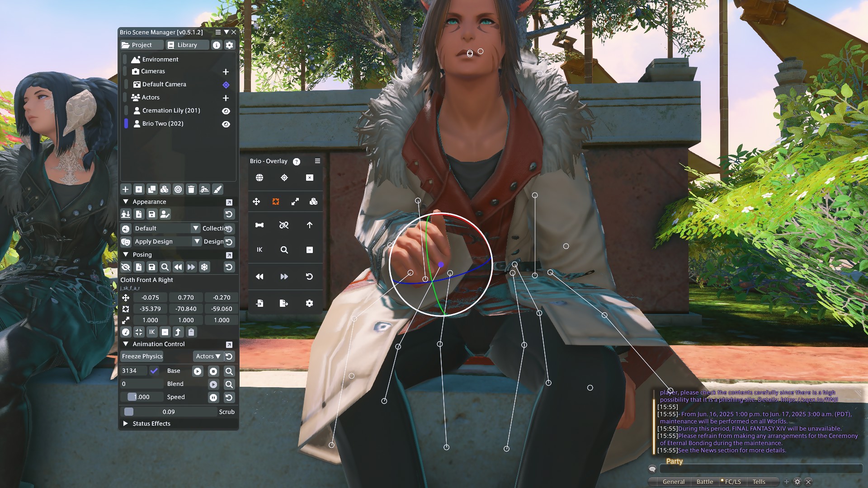The height and width of the screenshot is (488, 868).
Task: Click the globe icon in Brio Overlay
Action: point(259,178)
